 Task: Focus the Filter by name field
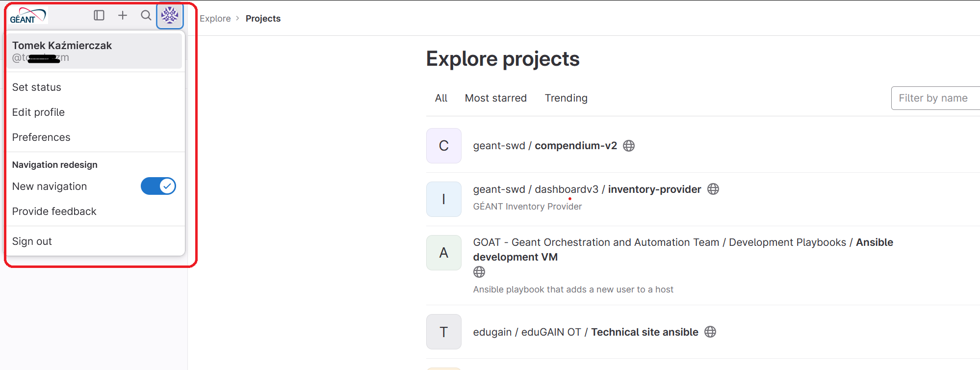(x=935, y=98)
